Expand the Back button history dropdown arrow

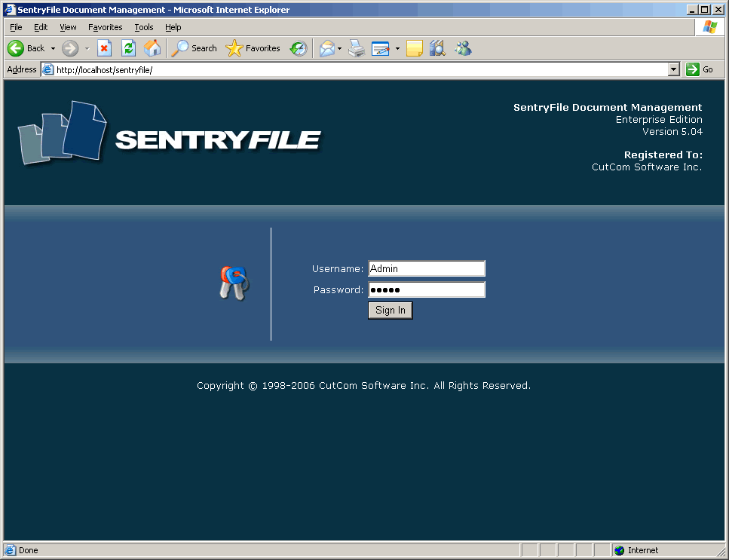53,48
